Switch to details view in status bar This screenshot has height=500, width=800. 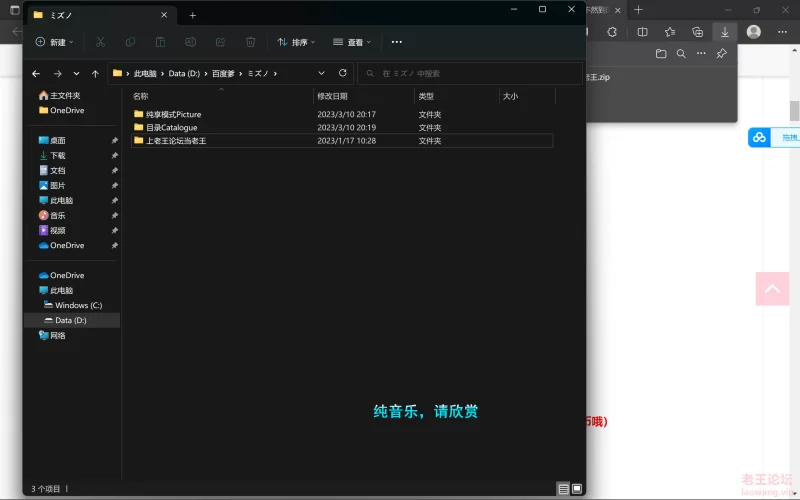(x=564, y=489)
